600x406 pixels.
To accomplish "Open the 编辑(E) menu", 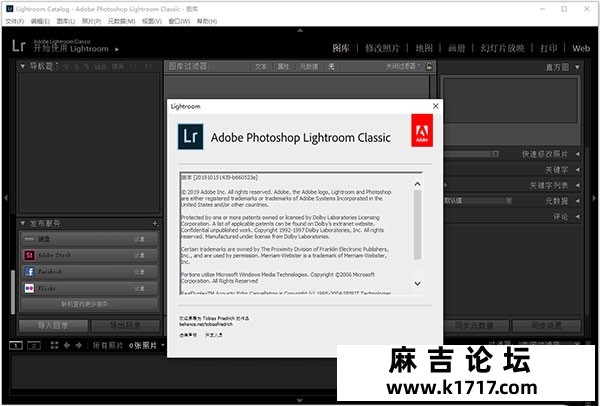I will pos(40,21).
